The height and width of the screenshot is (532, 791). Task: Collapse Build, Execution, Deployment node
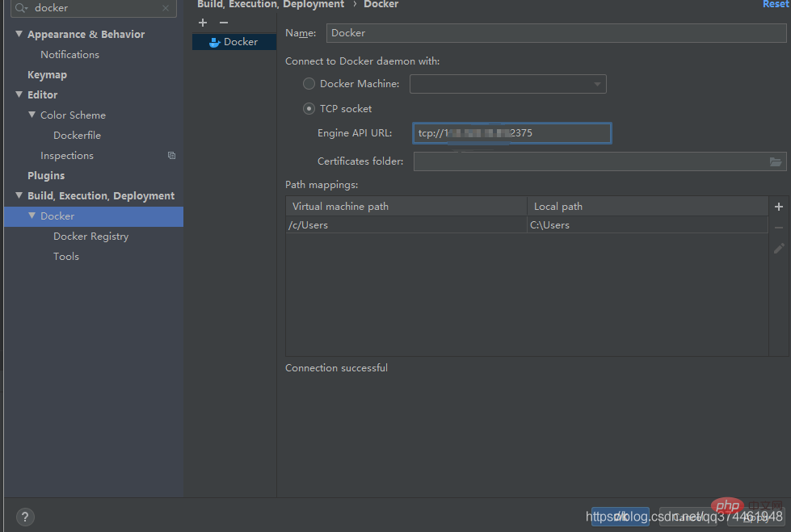(19, 195)
